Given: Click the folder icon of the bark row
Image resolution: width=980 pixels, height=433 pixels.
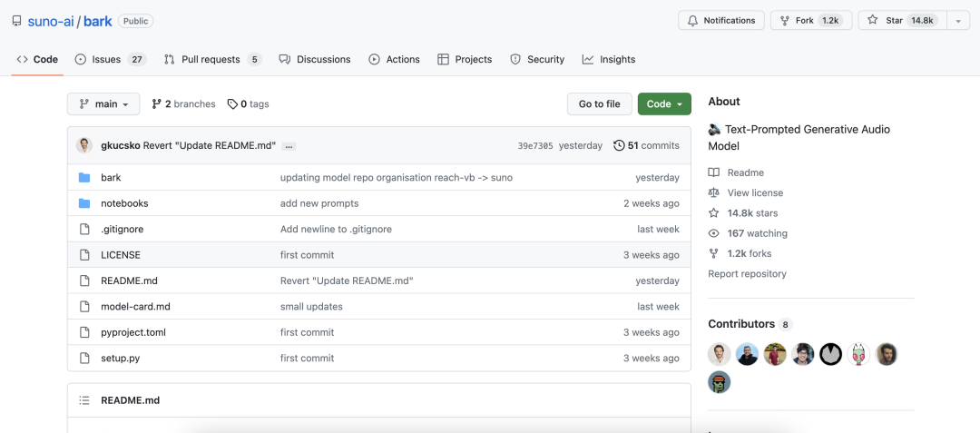Looking at the screenshot, I should [84, 177].
